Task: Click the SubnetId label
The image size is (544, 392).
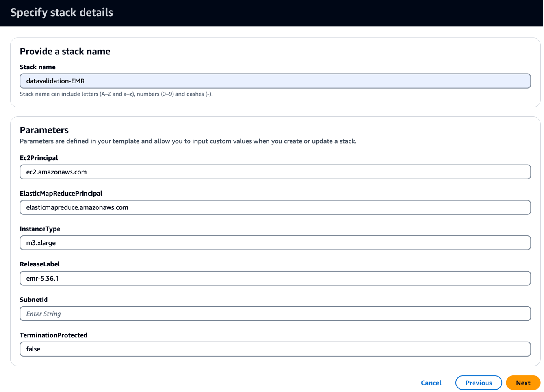Action: coord(34,300)
